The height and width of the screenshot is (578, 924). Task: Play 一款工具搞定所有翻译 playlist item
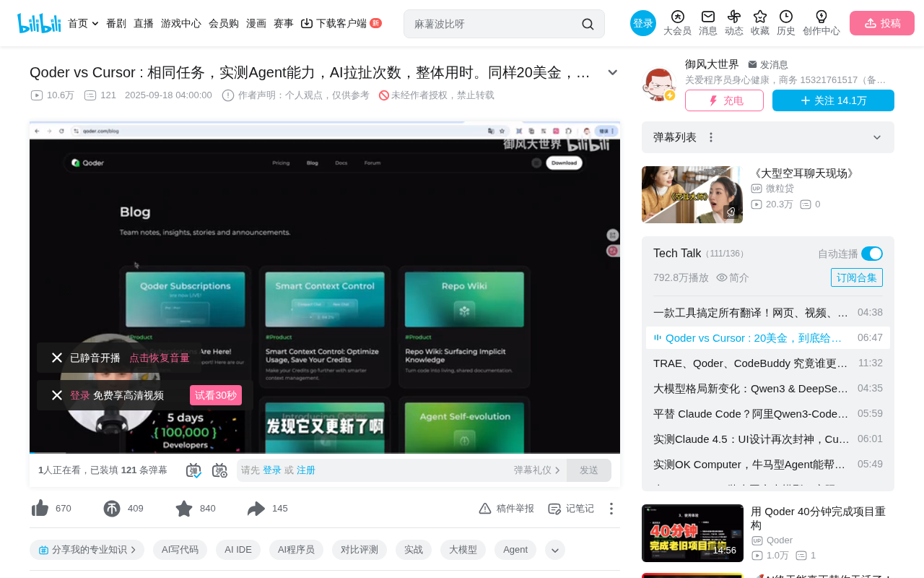point(768,312)
